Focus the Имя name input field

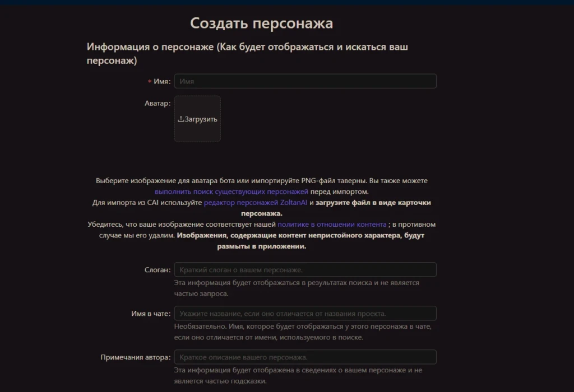[305, 81]
